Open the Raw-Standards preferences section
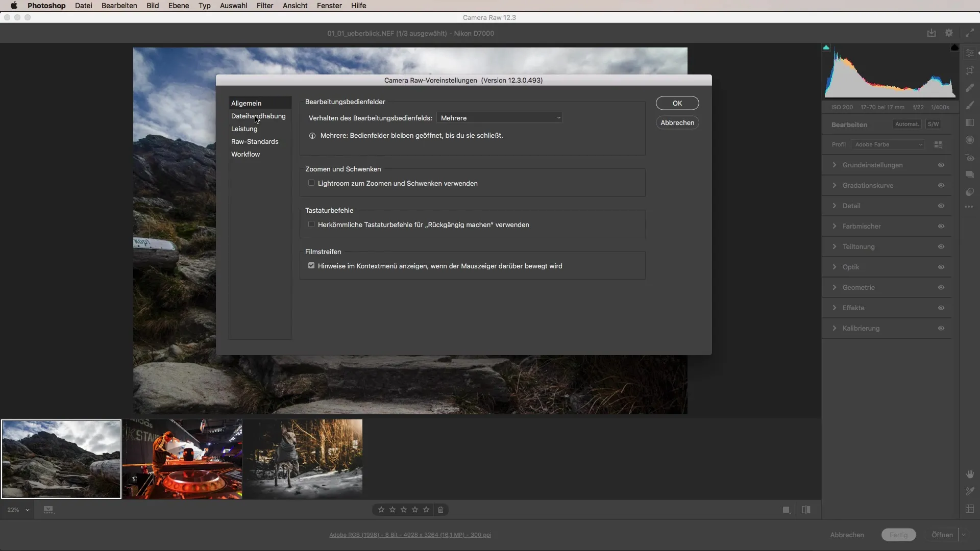Viewport: 980px width, 551px height. (255, 142)
